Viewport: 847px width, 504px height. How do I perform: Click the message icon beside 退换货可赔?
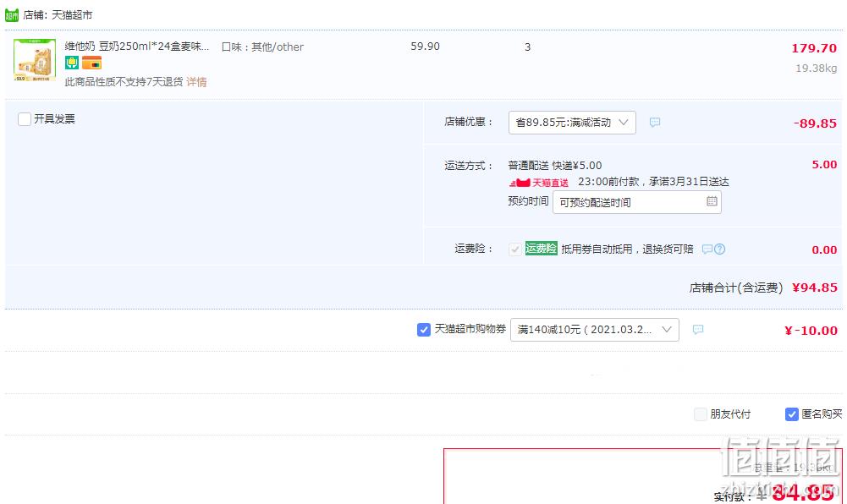707,249
